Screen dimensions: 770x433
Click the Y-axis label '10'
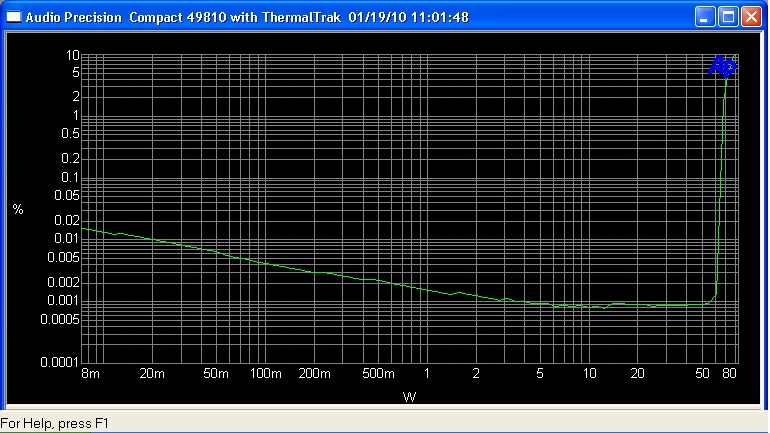pyautogui.click(x=73, y=55)
